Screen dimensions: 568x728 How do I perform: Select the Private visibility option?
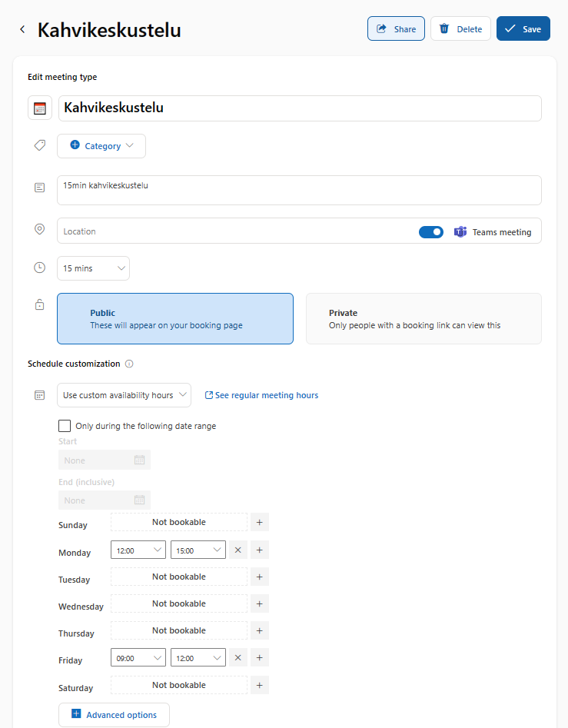[x=424, y=318]
